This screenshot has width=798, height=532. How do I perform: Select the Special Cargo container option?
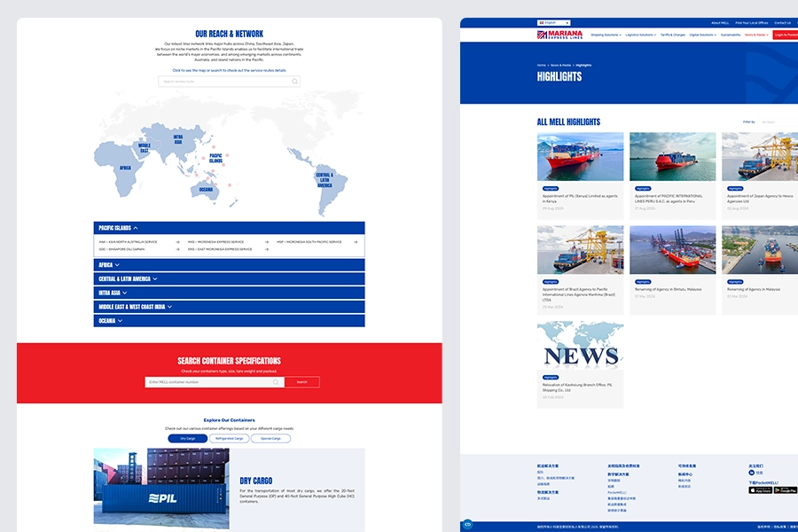click(270, 438)
